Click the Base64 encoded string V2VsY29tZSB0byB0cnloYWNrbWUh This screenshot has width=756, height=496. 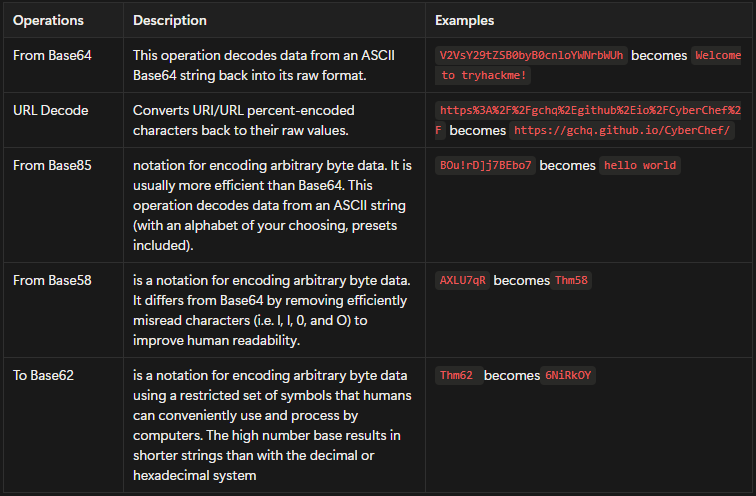(531, 55)
